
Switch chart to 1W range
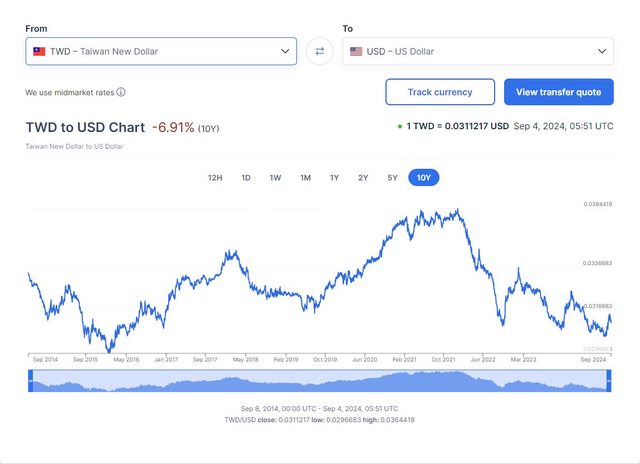tap(275, 178)
